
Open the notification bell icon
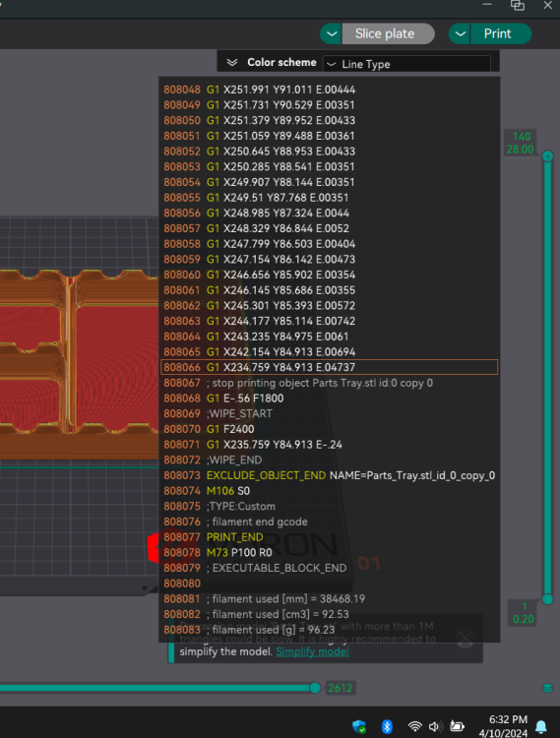pos(541,727)
